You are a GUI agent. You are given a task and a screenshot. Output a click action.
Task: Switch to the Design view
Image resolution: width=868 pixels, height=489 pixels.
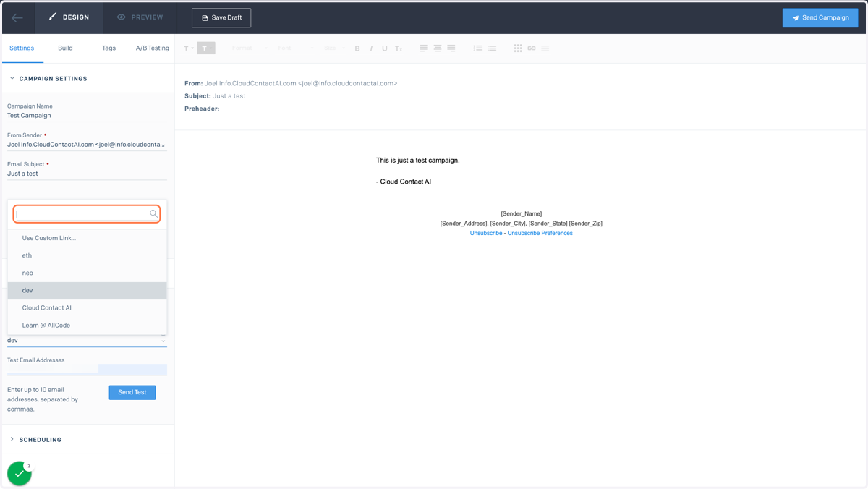click(x=69, y=17)
